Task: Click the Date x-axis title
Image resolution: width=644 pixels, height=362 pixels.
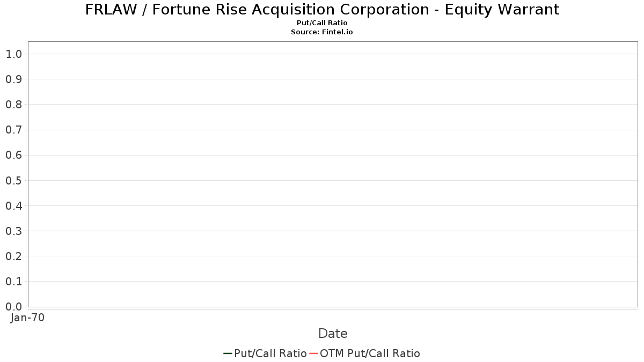Action: click(x=333, y=334)
